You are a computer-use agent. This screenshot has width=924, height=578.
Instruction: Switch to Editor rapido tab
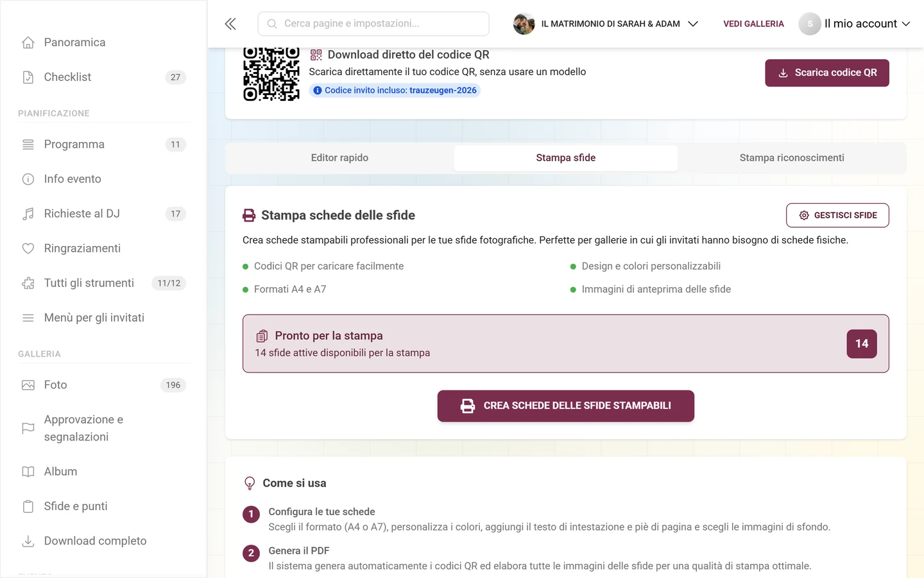tap(339, 158)
